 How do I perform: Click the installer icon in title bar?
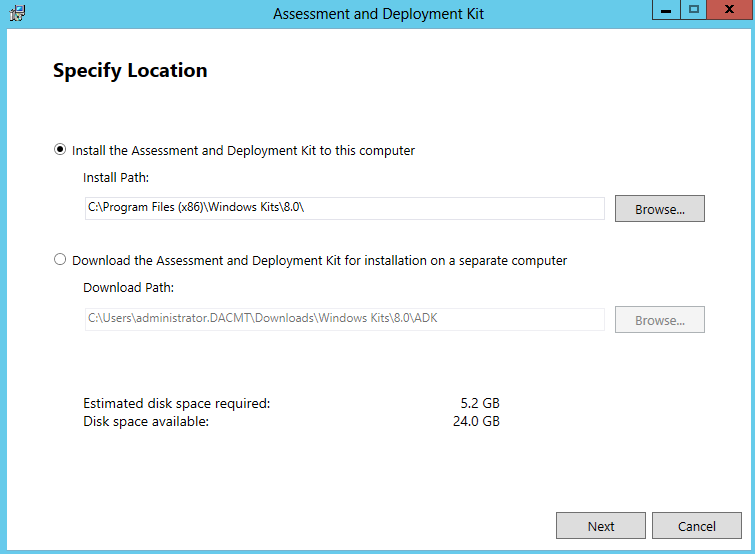[x=17, y=13]
